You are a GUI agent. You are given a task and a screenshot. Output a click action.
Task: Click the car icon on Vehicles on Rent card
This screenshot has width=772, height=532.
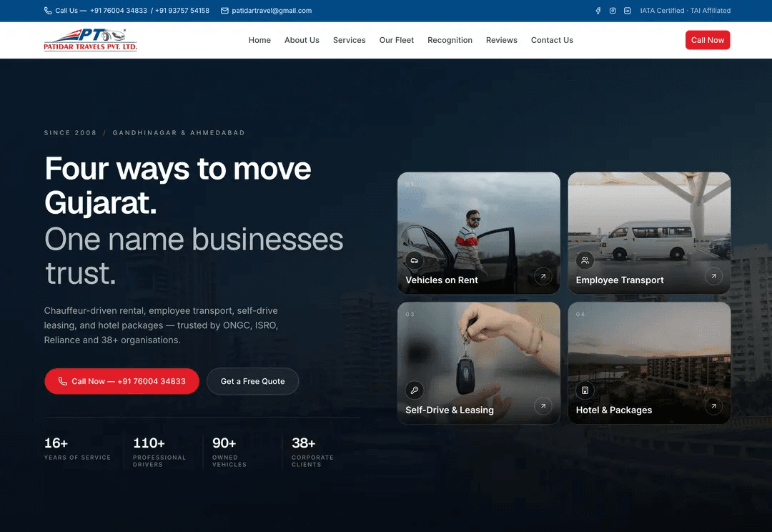[x=415, y=260]
